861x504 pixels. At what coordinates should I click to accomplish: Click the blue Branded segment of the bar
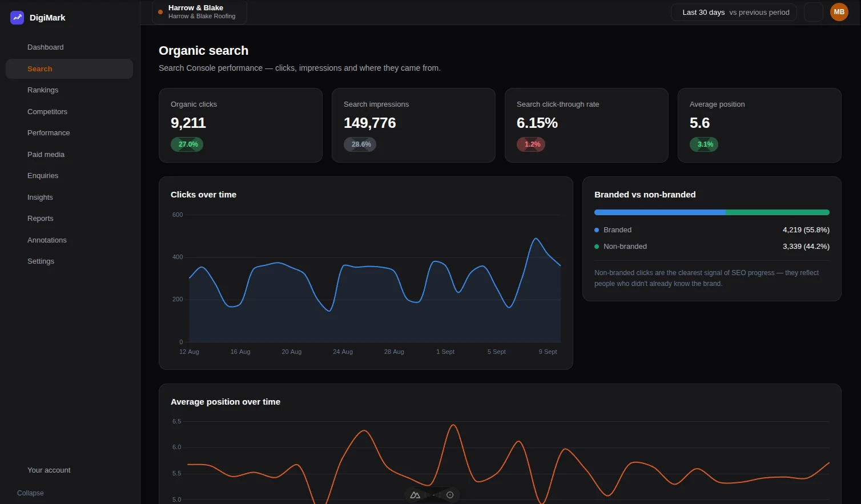click(660, 212)
